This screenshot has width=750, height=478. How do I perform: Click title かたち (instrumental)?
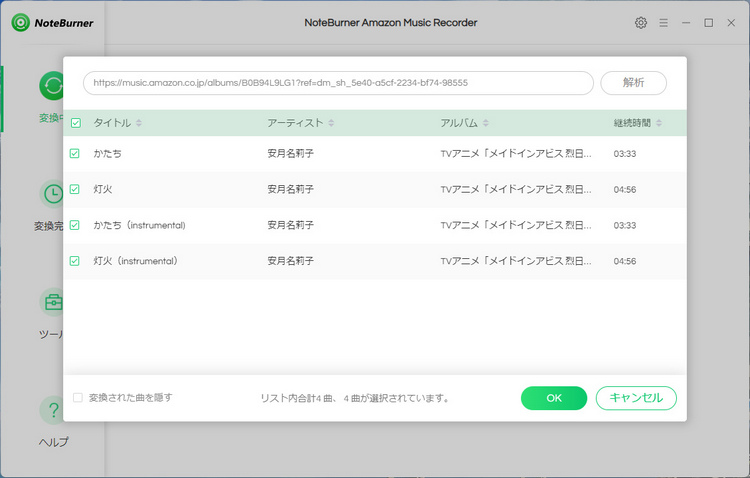(x=139, y=225)
